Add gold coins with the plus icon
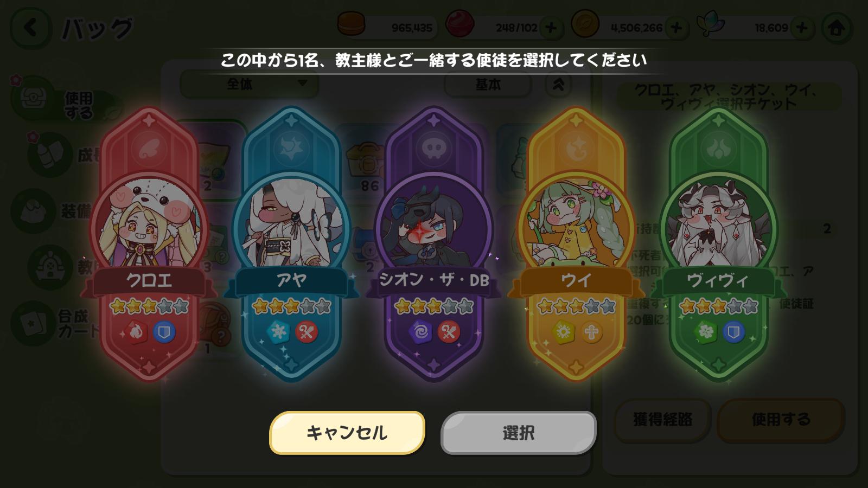Image resolution: width=868 pixels, height=488 pixels. 676,28
